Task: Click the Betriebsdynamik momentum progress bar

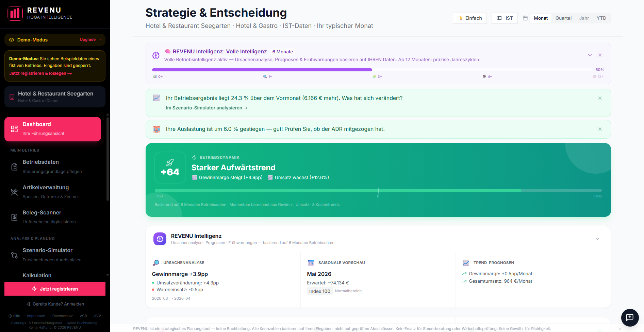Action: click(x=378, y=190)
